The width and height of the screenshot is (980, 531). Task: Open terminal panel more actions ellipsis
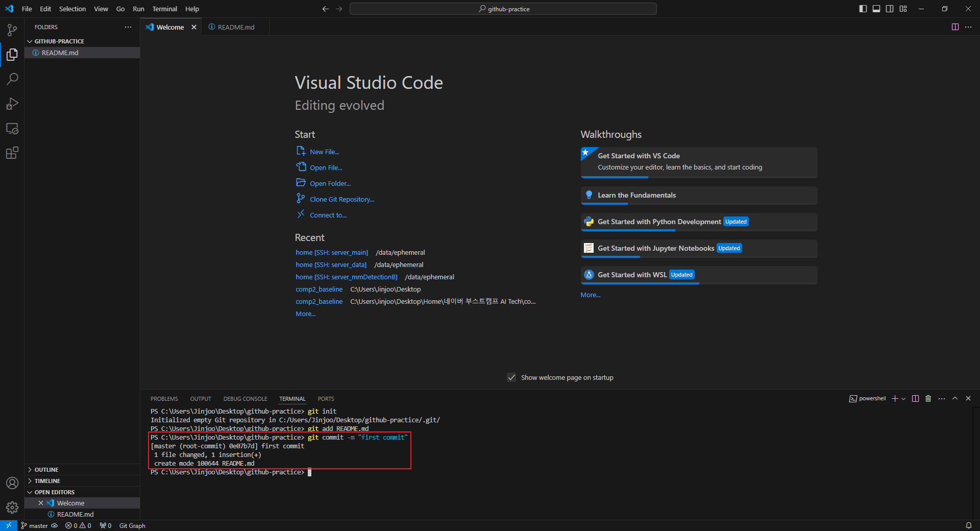click(x=942, y=399)
